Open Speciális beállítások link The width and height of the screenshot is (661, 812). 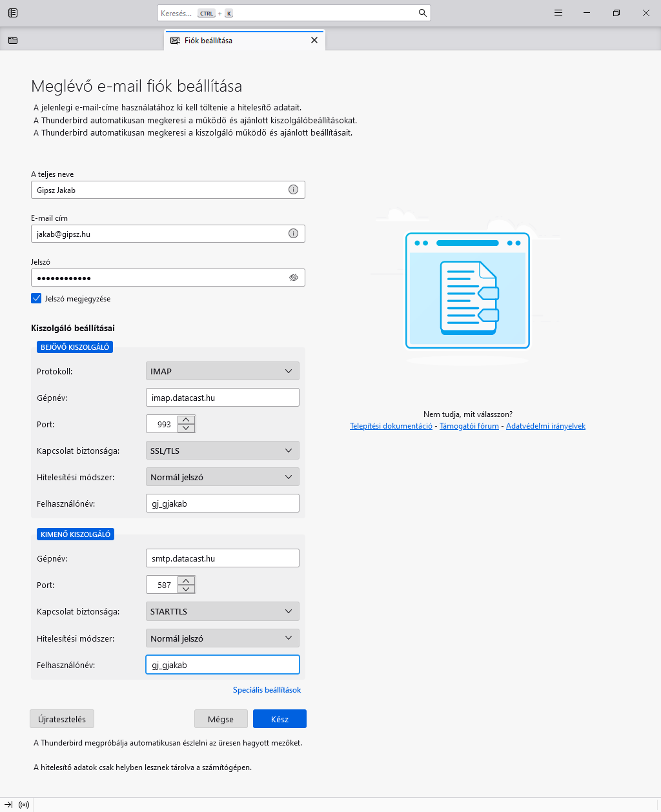point(267,690)
